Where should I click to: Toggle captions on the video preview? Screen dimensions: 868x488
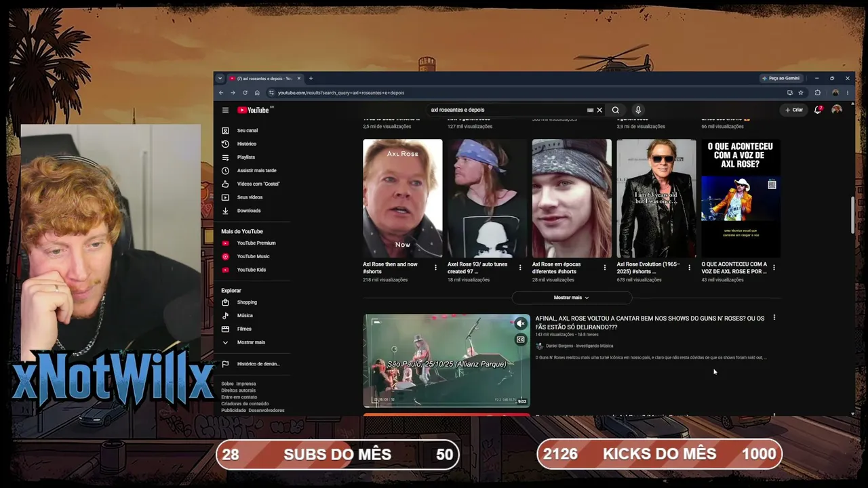pyautogui.click(x=520, y=340)
